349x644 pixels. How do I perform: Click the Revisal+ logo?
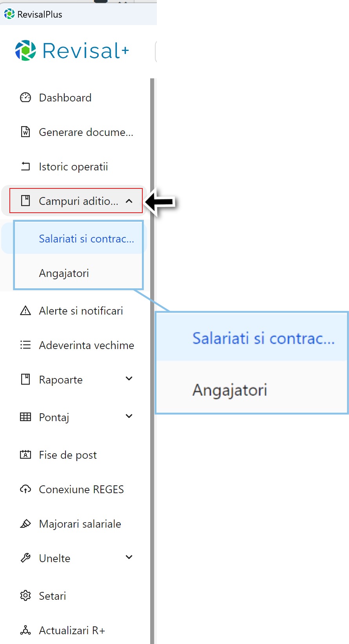pos(72,50)
